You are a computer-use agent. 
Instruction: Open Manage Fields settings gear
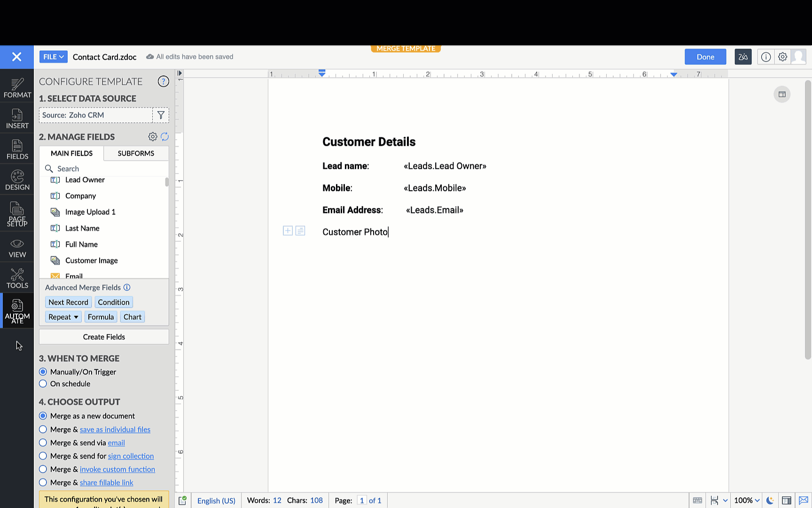153,137
